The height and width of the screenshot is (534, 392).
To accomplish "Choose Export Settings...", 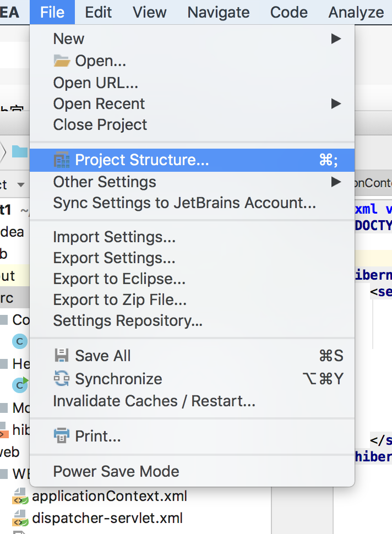I will (192, 258).
